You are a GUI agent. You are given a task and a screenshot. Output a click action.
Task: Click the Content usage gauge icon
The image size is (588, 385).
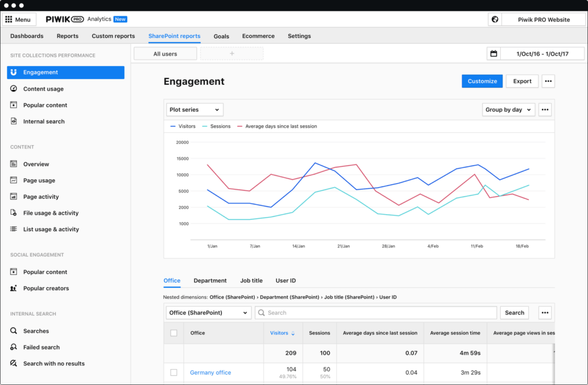[14, 88]
